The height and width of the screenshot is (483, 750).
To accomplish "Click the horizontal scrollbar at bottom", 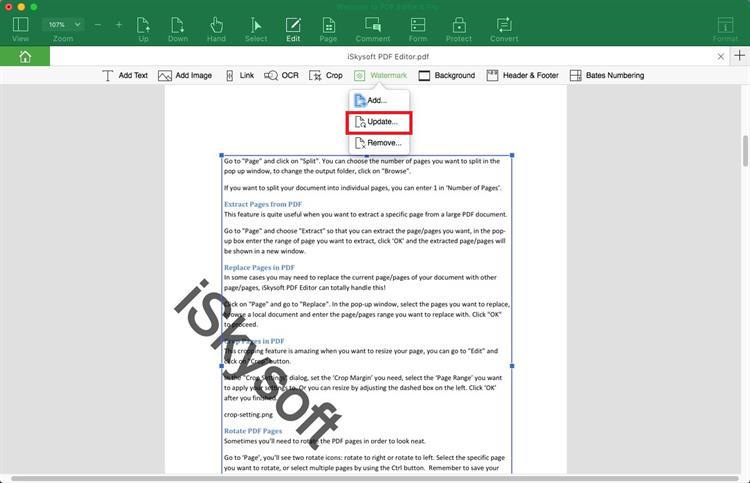I will point(375,478).
